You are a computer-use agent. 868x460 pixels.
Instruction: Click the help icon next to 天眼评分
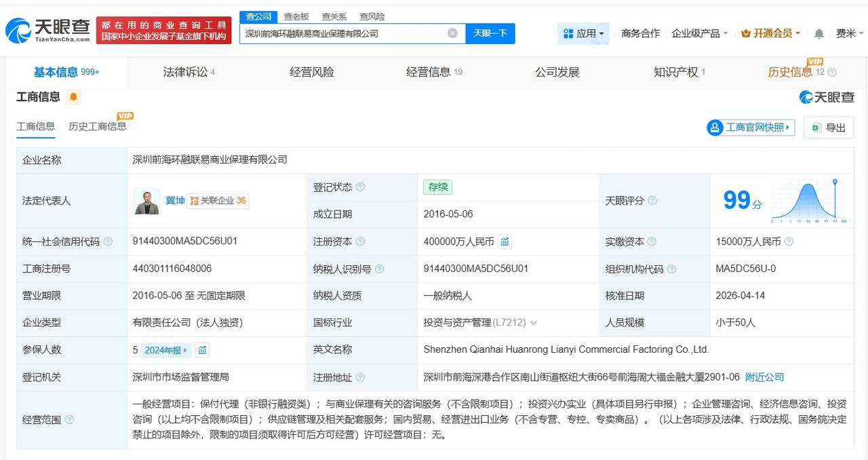[652, 201]
